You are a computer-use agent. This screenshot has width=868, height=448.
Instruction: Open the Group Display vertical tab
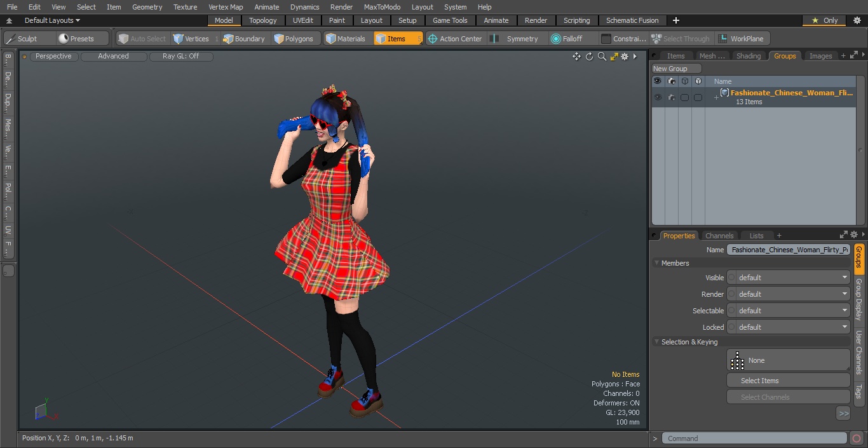point(859,299)
